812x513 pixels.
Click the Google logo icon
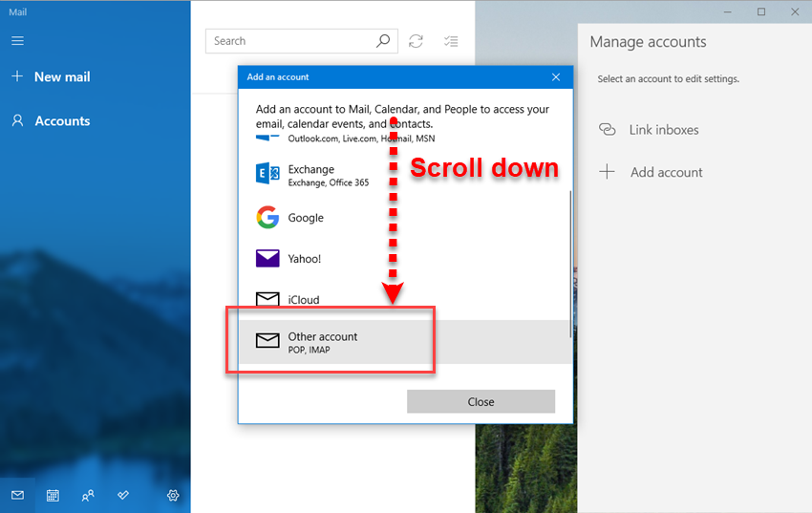point(267,218)
